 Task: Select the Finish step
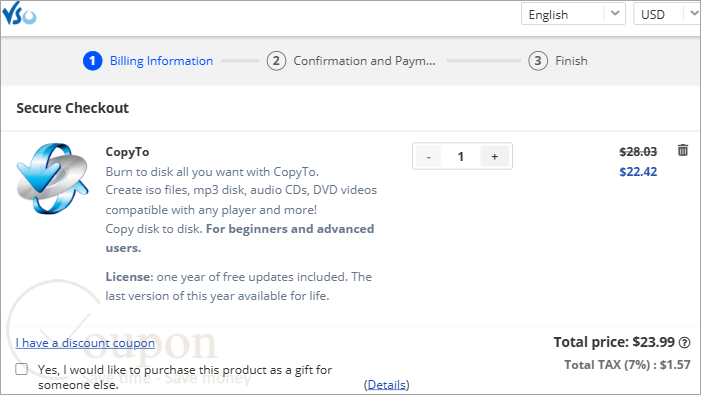click(x=571, y=61)
